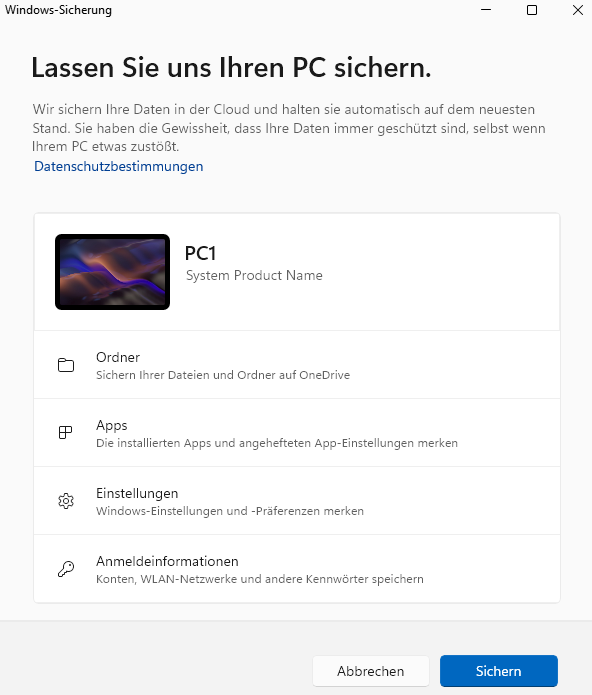Expand the Apps section row

(x=297, y=433)
